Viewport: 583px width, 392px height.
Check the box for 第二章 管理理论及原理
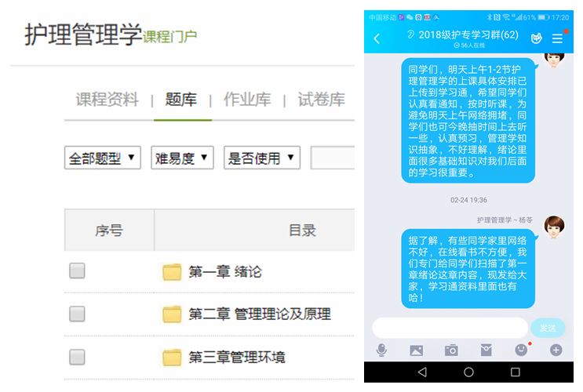77,314
